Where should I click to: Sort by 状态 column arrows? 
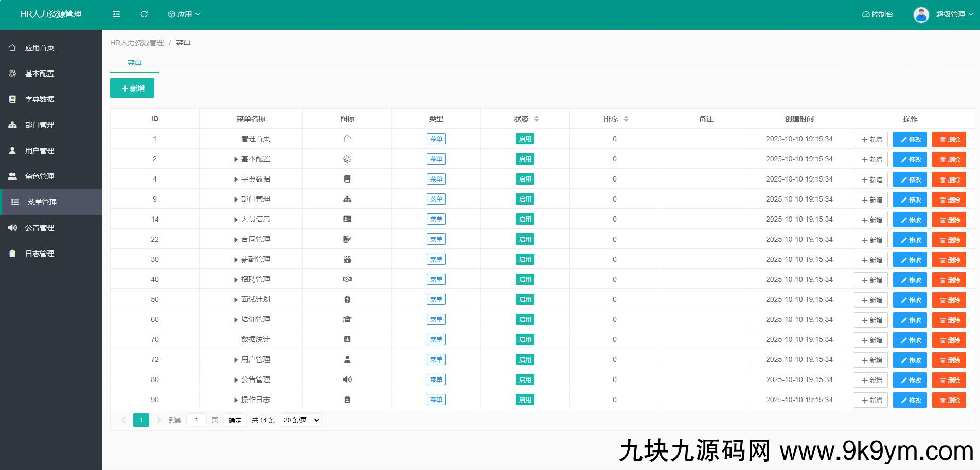pos(536,119)
